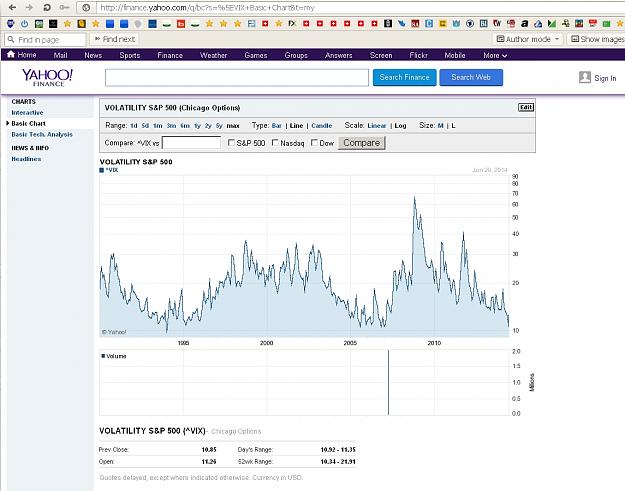The height and width of the screenshot is (491, 625).
Task: Open the Mail tab in Yahoo navbar
Action: (61, 55)
